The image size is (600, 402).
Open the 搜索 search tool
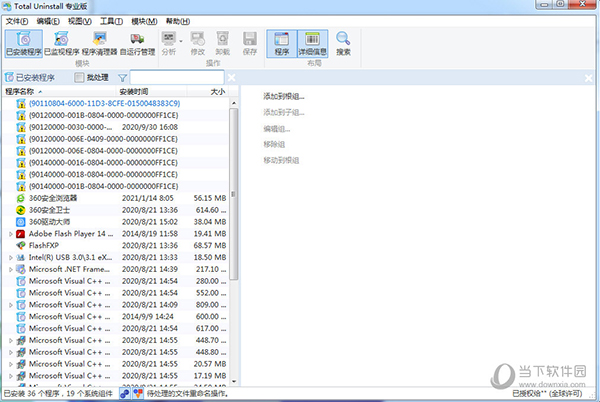click(x=343, y=44)
